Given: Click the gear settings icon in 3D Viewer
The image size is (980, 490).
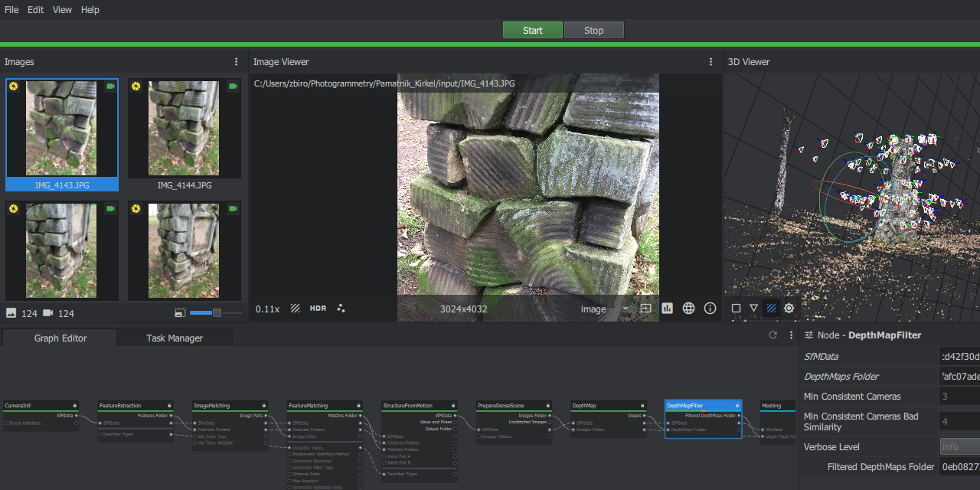Looking at the screenshot, I should point(789,308).
